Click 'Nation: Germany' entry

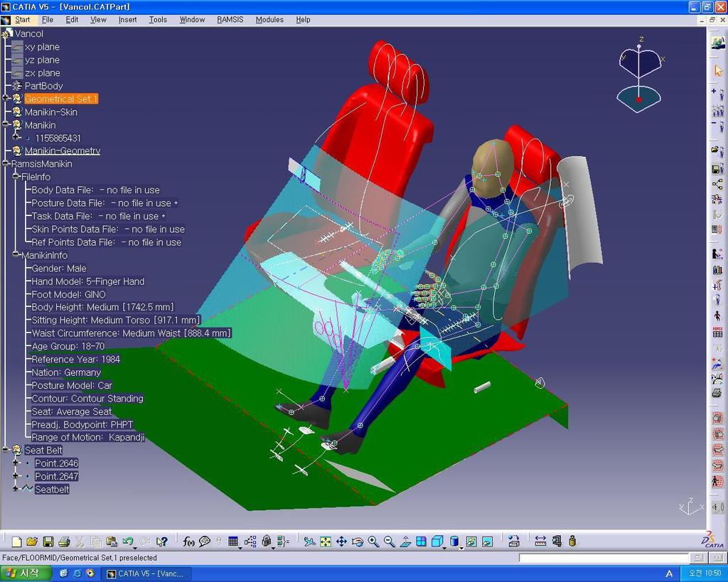coord(66,372)
